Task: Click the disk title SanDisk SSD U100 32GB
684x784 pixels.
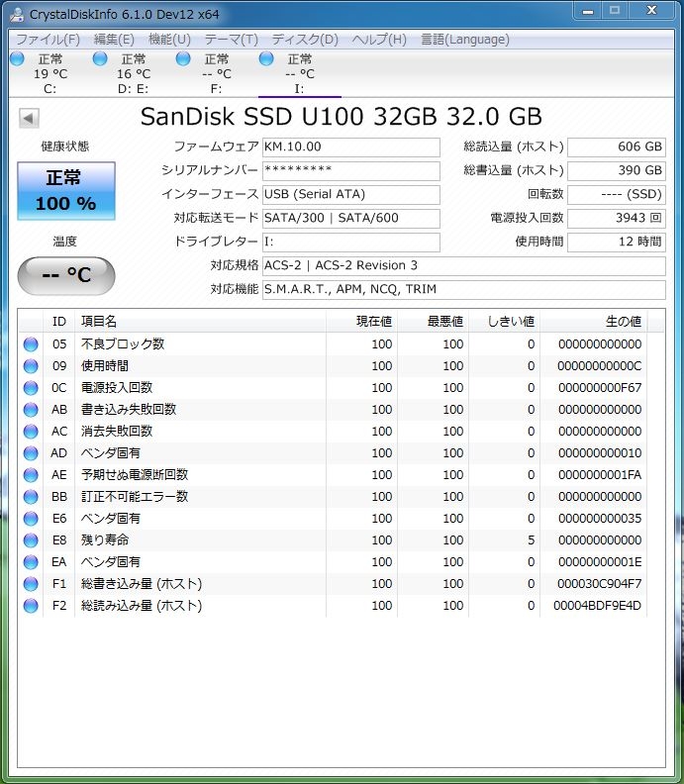Action: 341,117
